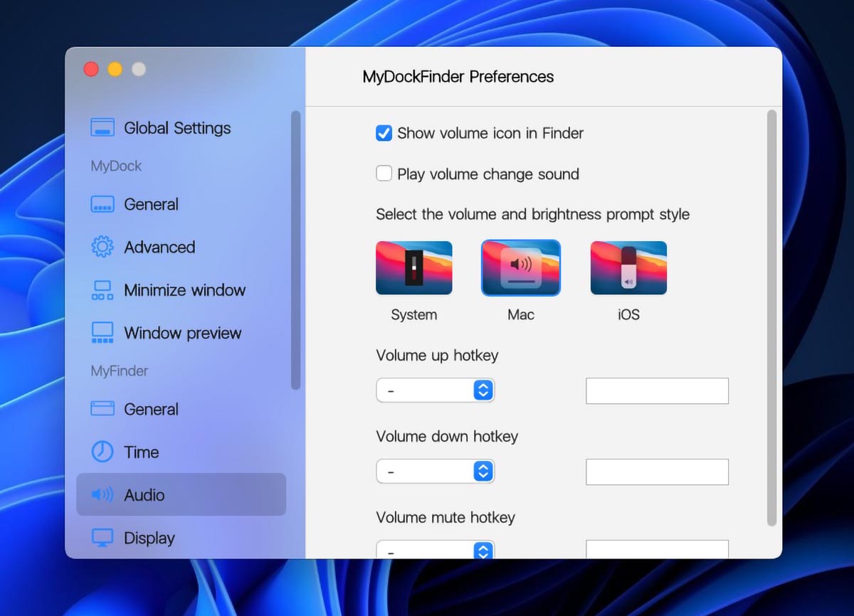Focus the Volume down hotkey text box
Image resolution: width=854 pixels, height=616 pixels.
(657, 472)
